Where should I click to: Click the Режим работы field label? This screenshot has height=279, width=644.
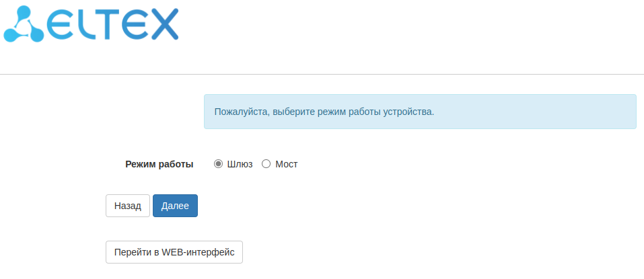pos(159,164)
